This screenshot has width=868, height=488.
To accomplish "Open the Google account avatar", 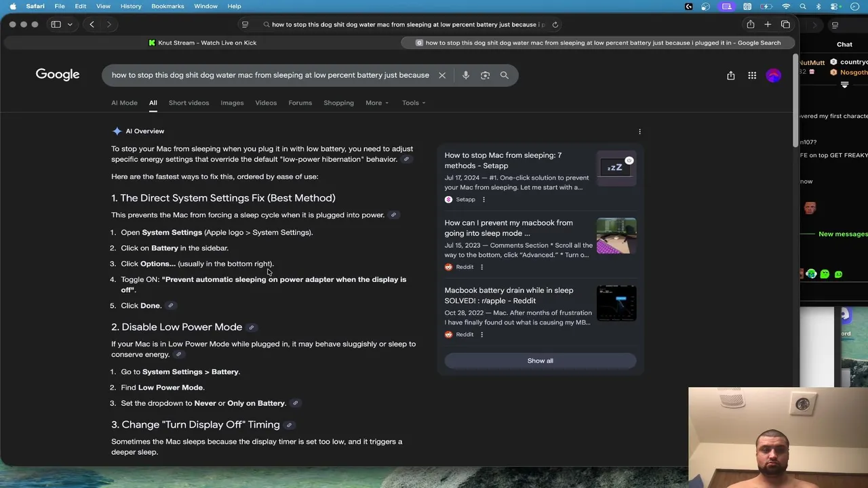I will pos(774,75).
